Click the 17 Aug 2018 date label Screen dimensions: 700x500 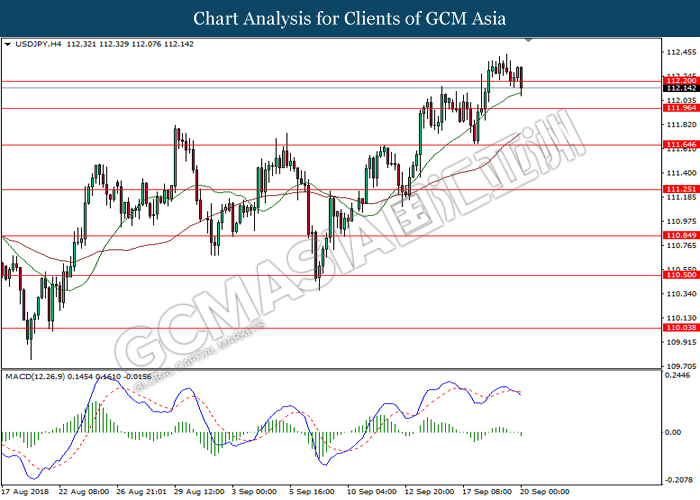26,492
